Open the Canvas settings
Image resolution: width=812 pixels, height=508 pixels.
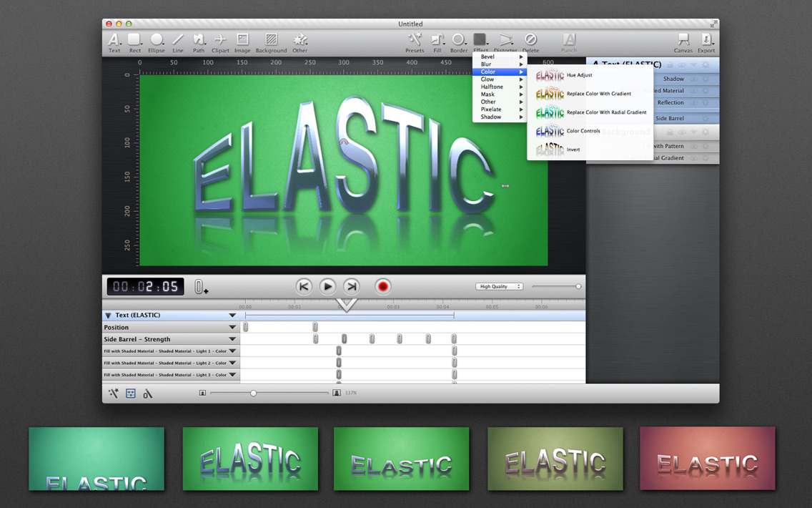[x=683, y=42]
